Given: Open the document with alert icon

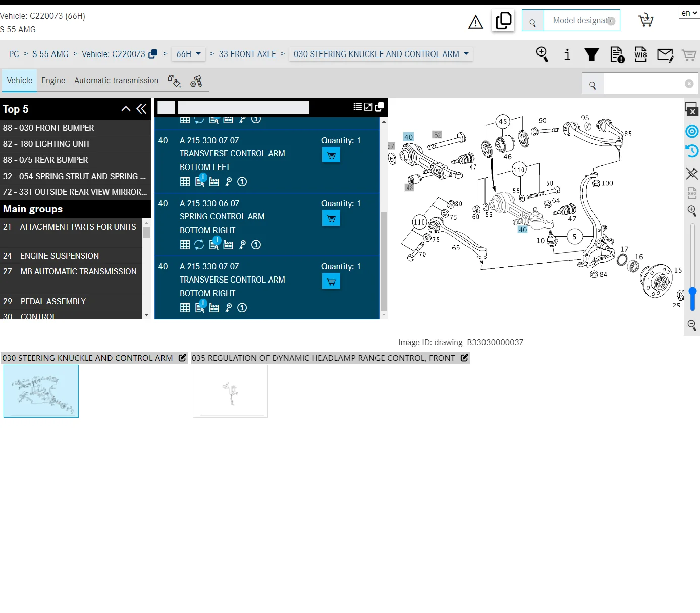Looking at the screenshot, I should point(617,54).
